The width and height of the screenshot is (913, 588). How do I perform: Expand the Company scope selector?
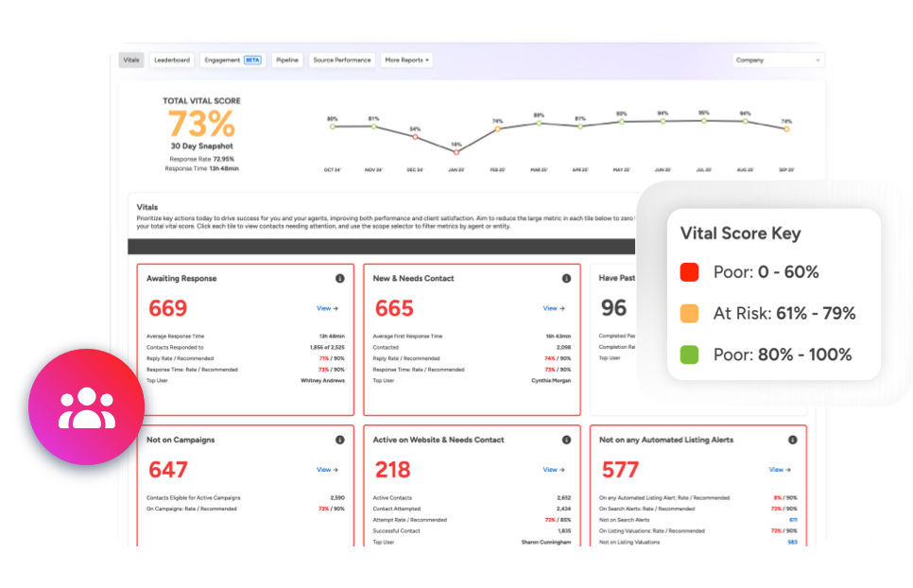tap(778, 61)
